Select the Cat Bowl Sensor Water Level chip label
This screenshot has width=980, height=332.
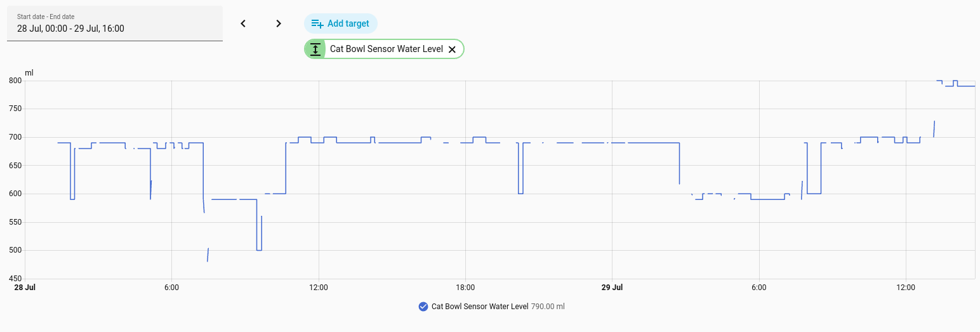[x=386, y=49]
